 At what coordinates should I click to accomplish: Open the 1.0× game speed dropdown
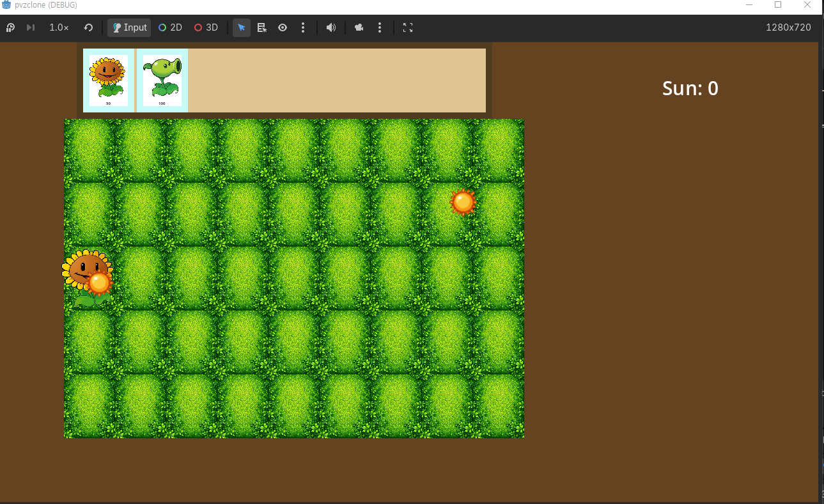(x=59, y=27)
